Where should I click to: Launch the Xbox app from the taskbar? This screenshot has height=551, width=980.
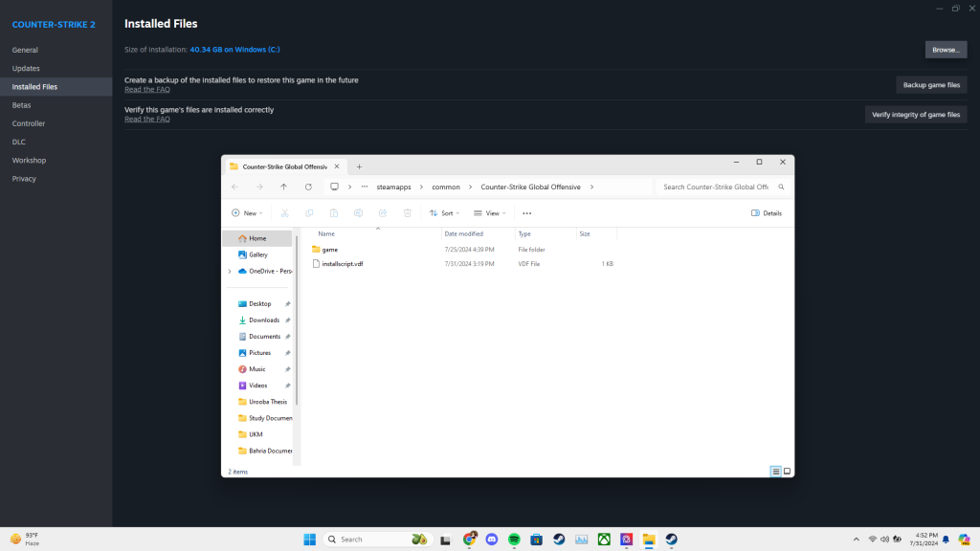click(x=604, y=539)
